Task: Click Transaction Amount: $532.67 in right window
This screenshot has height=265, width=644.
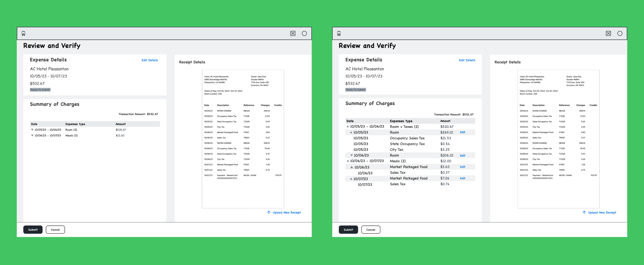Action: (x=454, y=114)
